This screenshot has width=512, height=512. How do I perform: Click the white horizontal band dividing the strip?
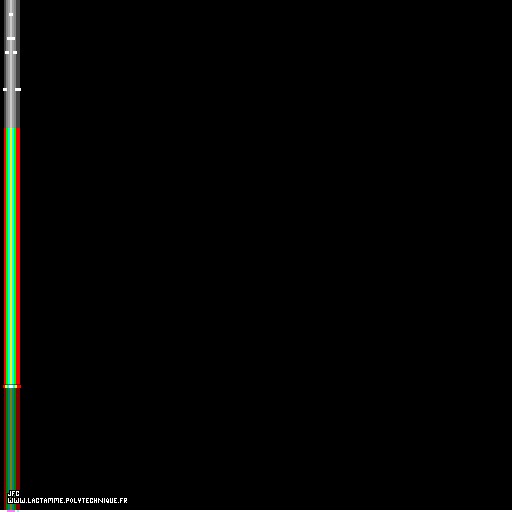(x=11, y=387)
